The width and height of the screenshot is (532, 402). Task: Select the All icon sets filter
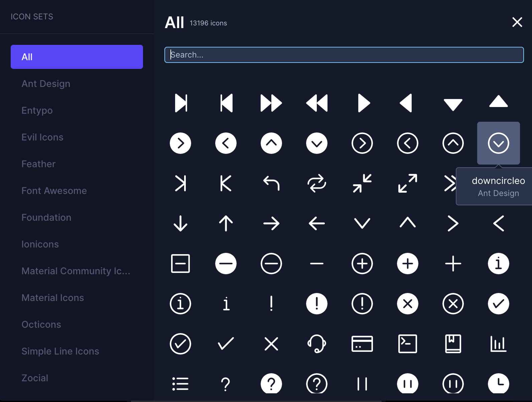[77, 57]
